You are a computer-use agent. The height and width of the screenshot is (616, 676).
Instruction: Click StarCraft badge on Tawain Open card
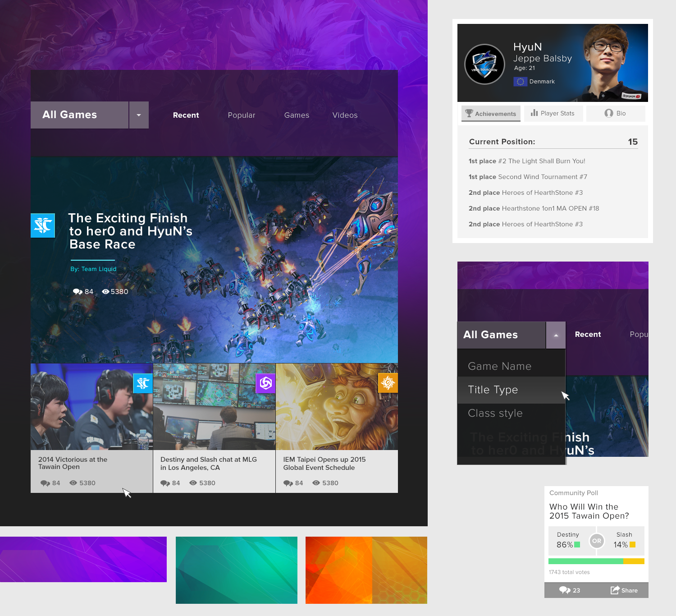(x=143, y=383)
